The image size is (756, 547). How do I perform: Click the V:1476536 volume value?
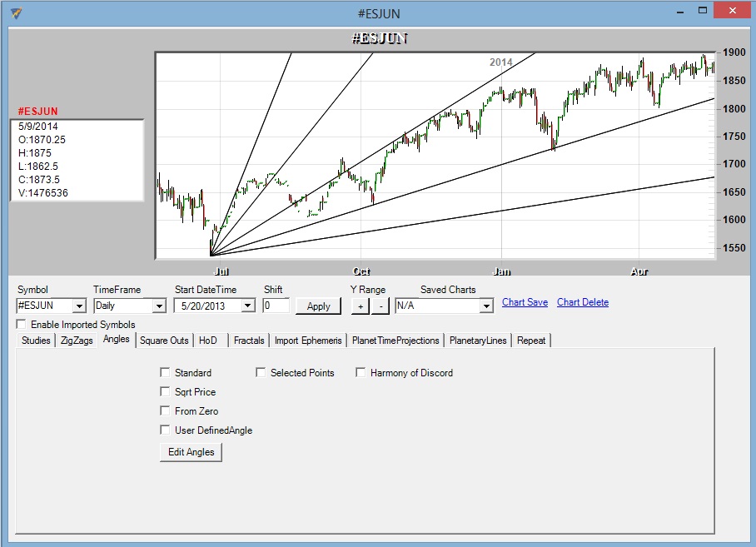point(43,193)
